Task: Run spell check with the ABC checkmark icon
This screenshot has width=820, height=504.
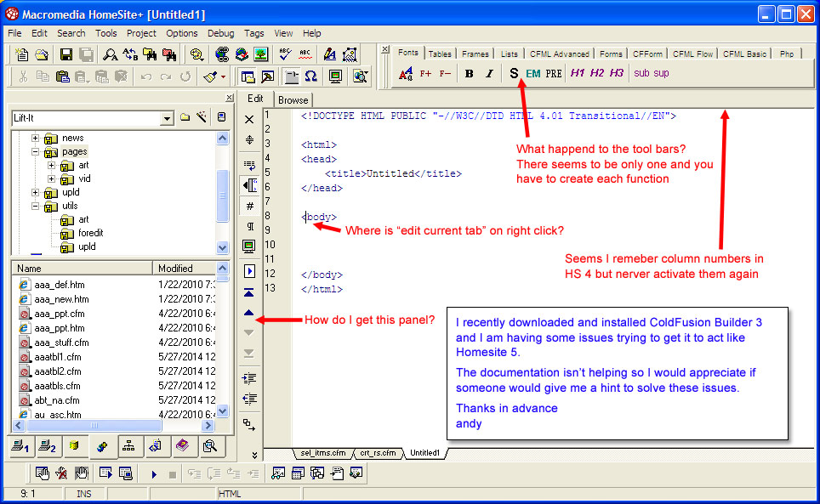Action: pyautogui.click(x=285, y=54)
